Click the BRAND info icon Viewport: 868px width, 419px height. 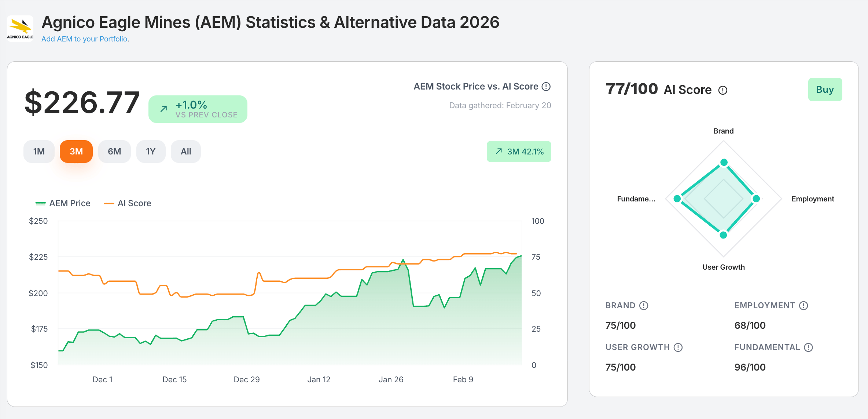pos(644,306)
